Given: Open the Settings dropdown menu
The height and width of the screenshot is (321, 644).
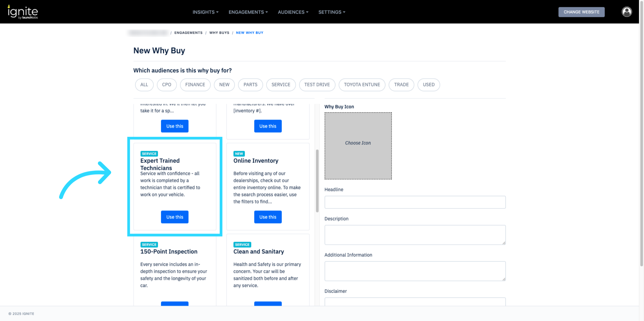Looking at the screenshot, I should point(332,12).
